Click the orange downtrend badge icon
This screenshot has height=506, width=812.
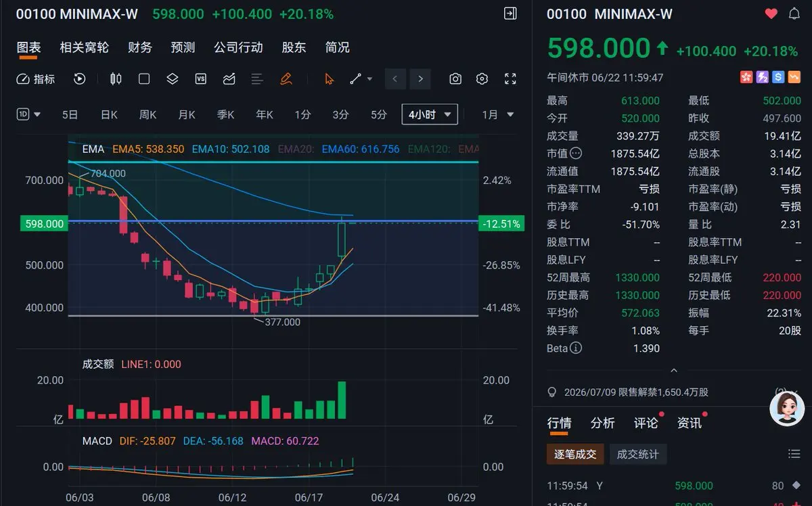click(x=795, y=78)
